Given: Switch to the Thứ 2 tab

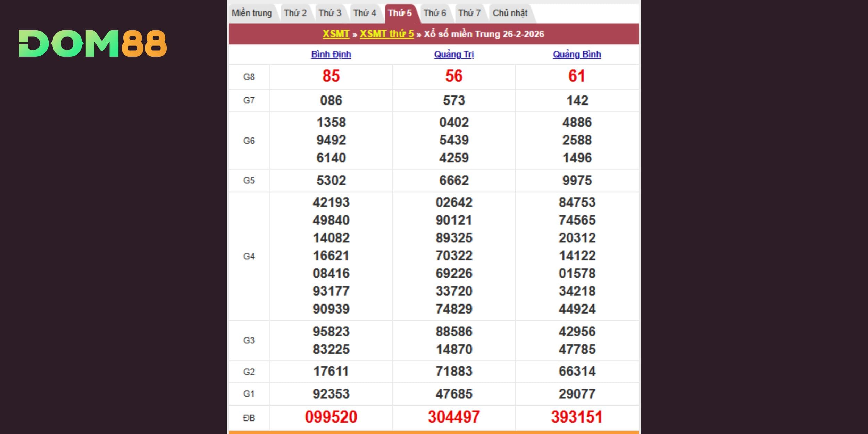Looking at the screenshot, I should 295,13.
